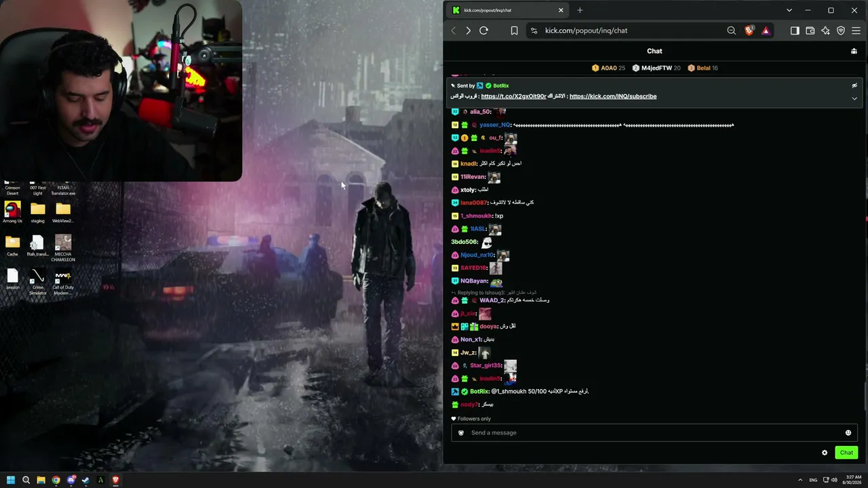Click top gifter M4jedFTW
The width and height of the screenshot is (868, 488).
tap(656, 68)
